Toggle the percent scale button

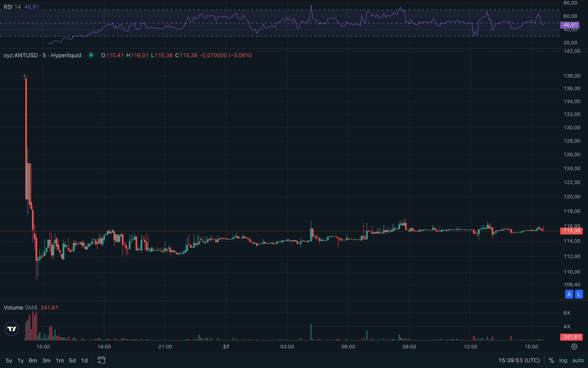(551, 360)
